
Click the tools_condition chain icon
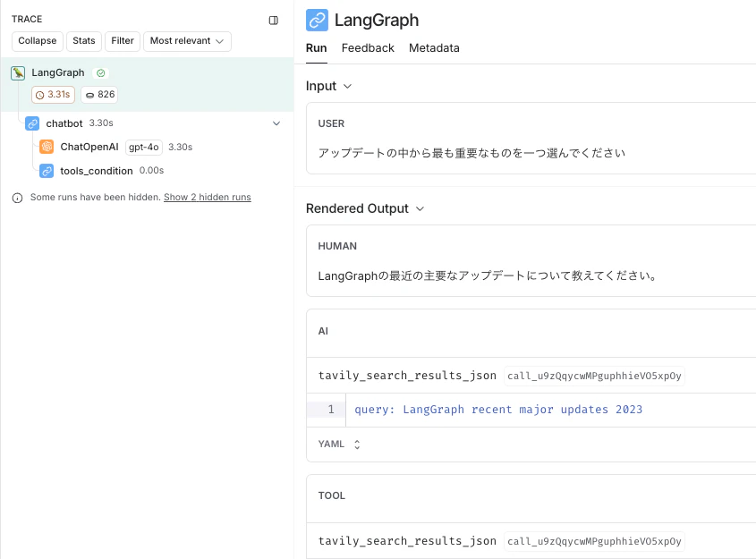coord(47,171)
